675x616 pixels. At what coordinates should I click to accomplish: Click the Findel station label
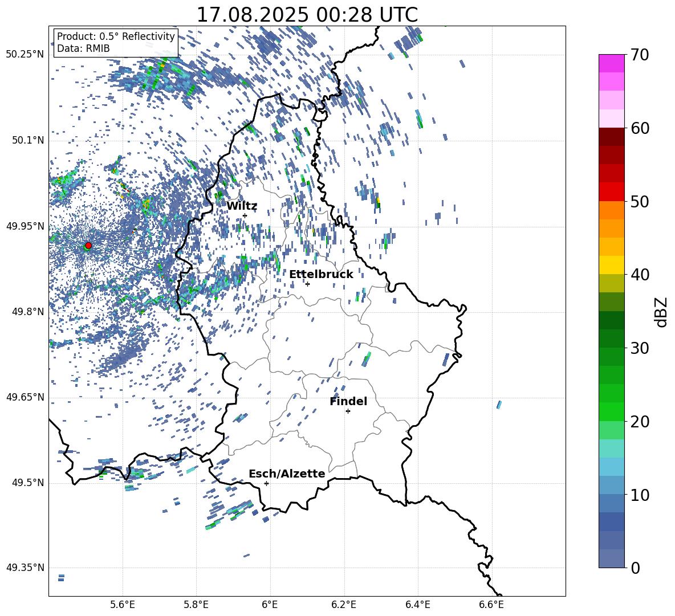pyautogui.click(x=348, y=401)
